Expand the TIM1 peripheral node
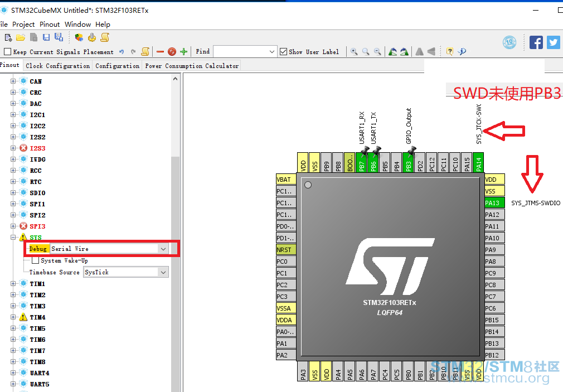The image size is (563, 392). pyautogui.click(x=13, y=283)
